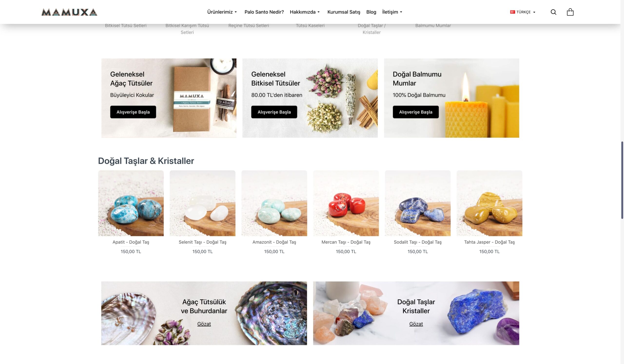This screenshot has width=624, height=364.
Task: Open the Apatit stone product image
Action: point(131,203)
